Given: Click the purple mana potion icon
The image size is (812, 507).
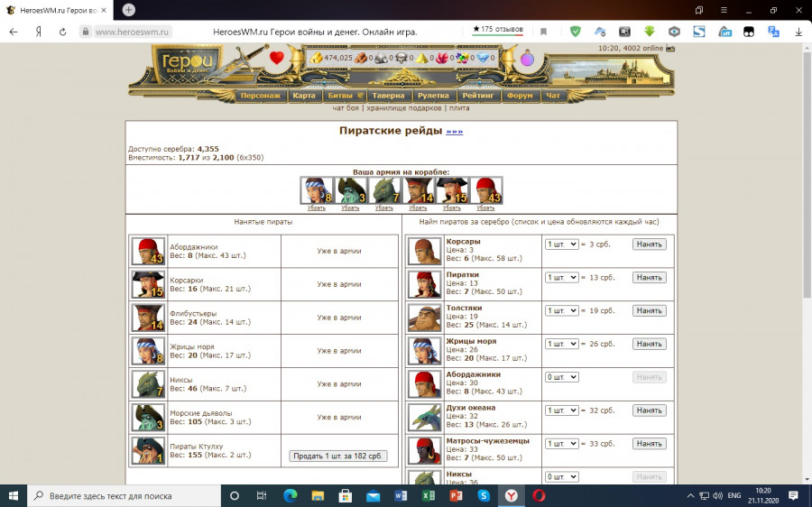Looking at the screenshot, I should pyautogui.click(x=527, y=58).
